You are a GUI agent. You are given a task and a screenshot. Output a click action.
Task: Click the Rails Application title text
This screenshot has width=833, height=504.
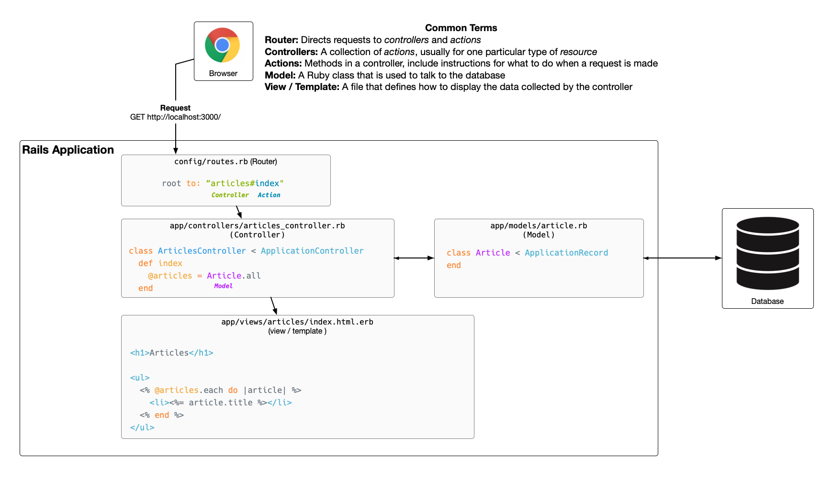point(68,150)
